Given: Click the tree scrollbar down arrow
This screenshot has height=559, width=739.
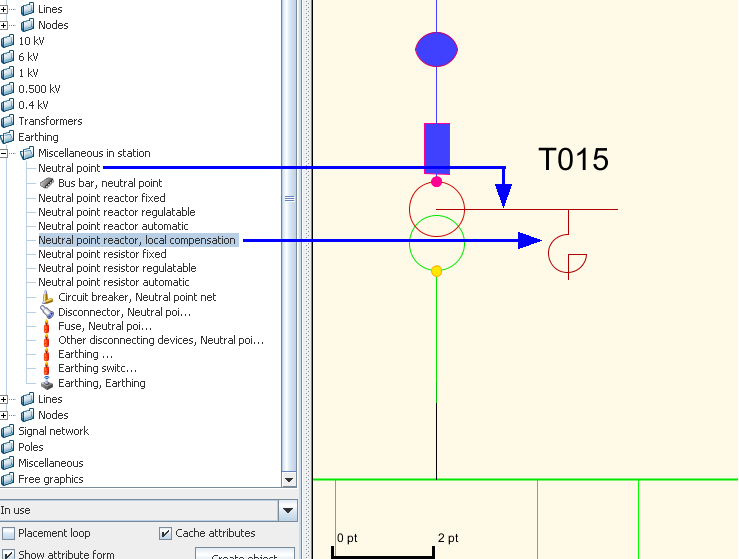Looking at the screenshot, I should (289, 480).
